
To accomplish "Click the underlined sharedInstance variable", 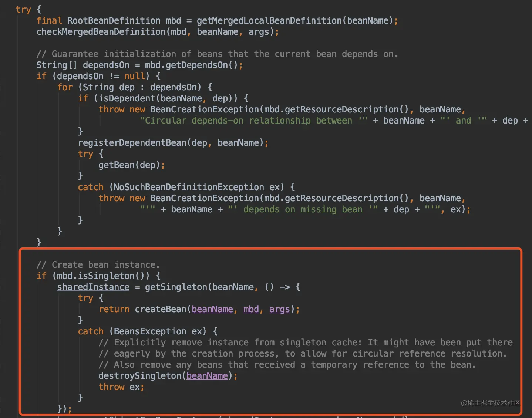I will click(93, 287).
